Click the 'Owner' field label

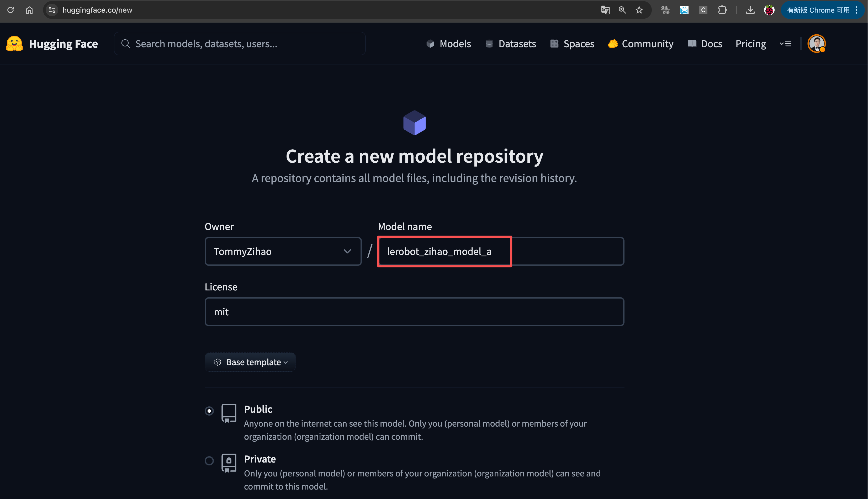pyautogui.click(x=219, y=226)
